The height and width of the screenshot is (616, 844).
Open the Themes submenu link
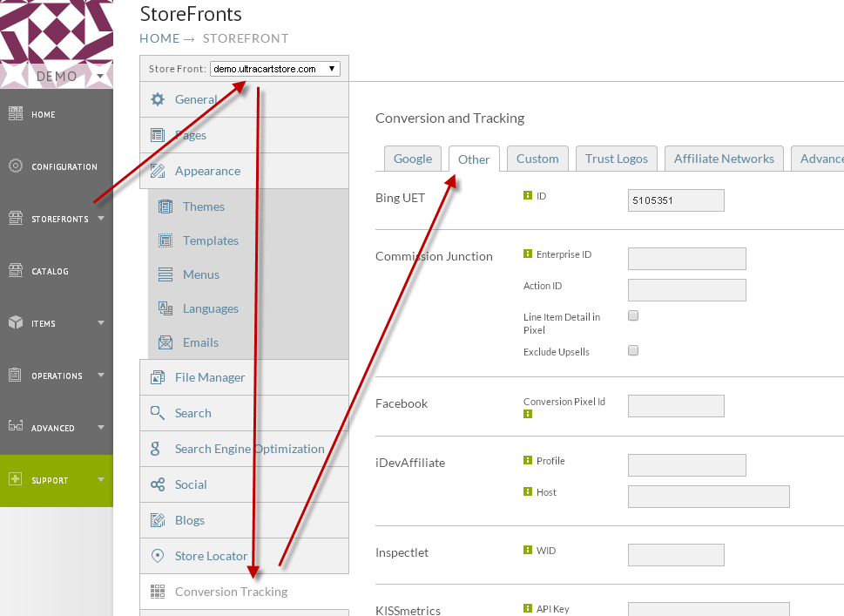coord(204,206)
